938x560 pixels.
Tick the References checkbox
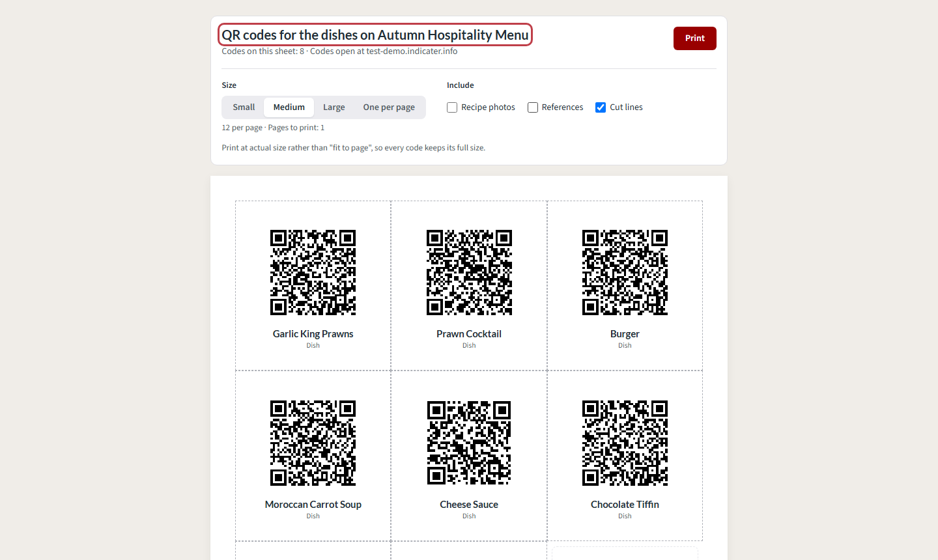pyautogui.click(x=533, y=107)
